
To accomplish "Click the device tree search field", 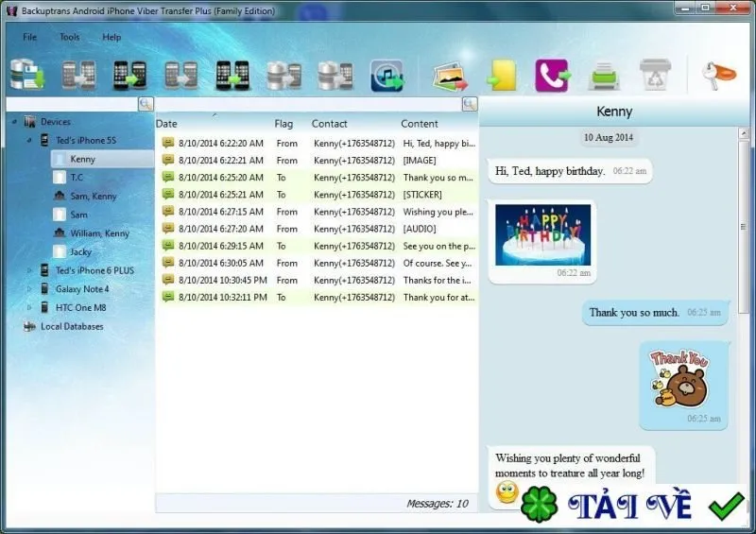I will 72,104.
